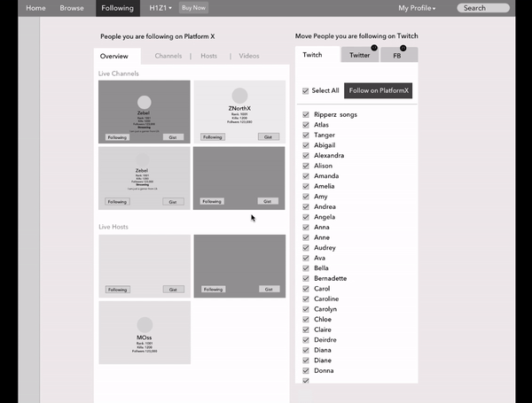Click ZNorthX channel avatar circle

(239, 96)
